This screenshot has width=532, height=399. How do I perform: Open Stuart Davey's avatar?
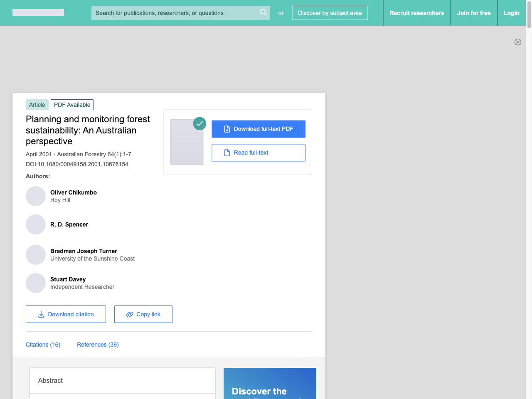point(36,283)
